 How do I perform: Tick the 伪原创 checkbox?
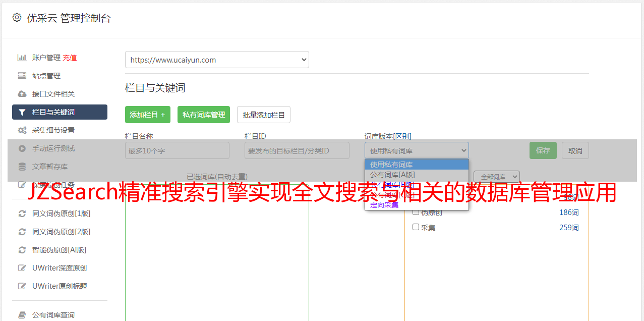[416, 212]
